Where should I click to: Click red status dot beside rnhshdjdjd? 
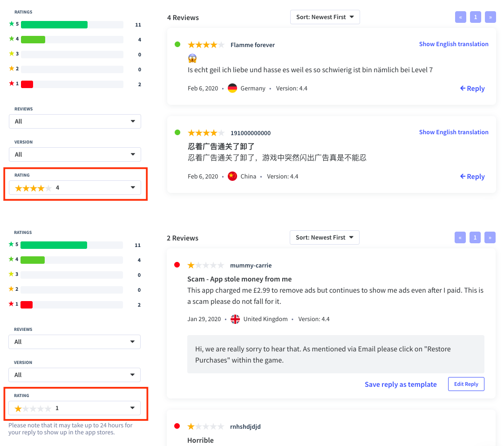(177, 426)
